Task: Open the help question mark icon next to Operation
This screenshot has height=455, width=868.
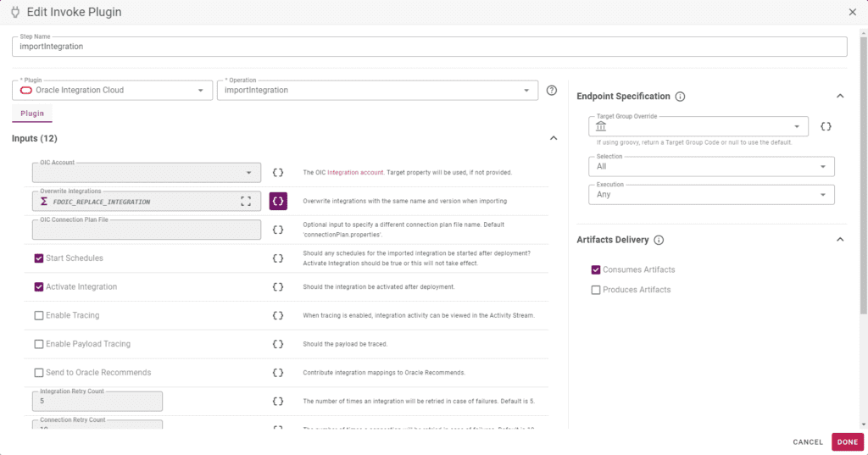Action: pyautogui.click(x=551, y=90)
